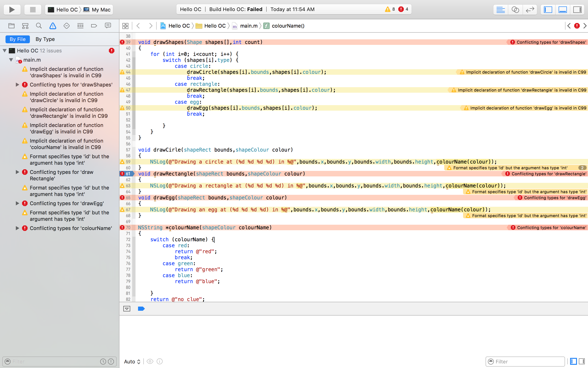
Task: Click error marker on line 39 gutter
Action: [x=122, y=42]
